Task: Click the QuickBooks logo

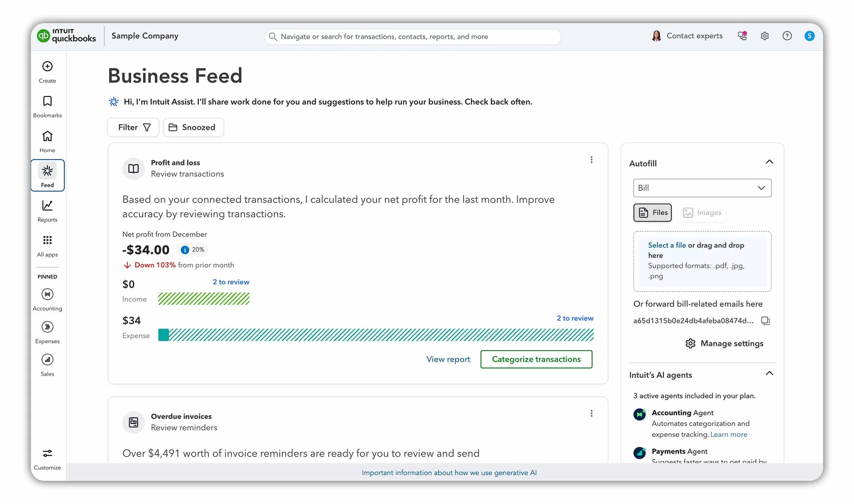Action: click(66, 36)
